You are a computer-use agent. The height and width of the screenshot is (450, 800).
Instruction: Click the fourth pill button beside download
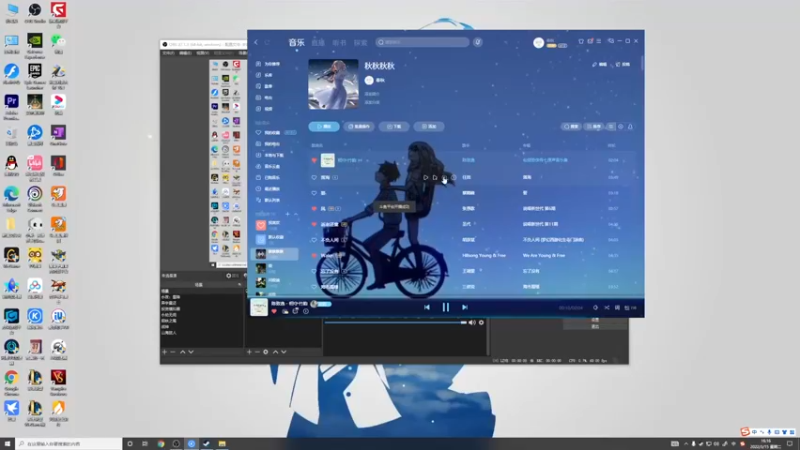[x=429, y=127]
